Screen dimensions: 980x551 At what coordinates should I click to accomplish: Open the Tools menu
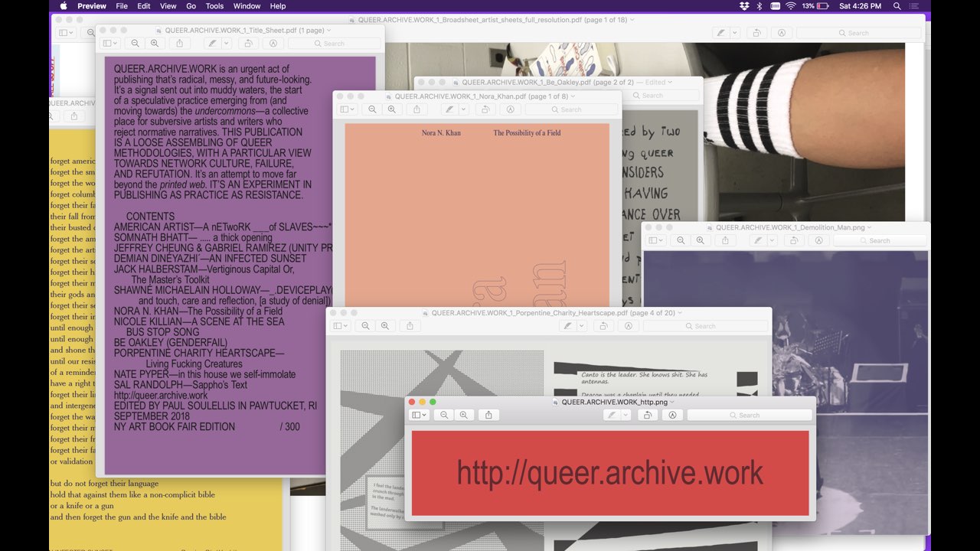[x=215, y=6]
